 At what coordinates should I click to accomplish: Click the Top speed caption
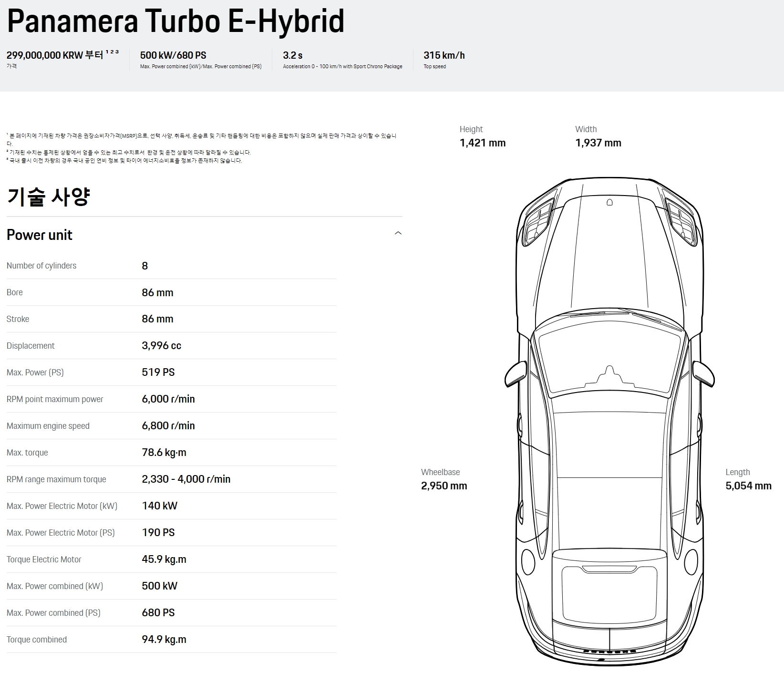point(434,67)
